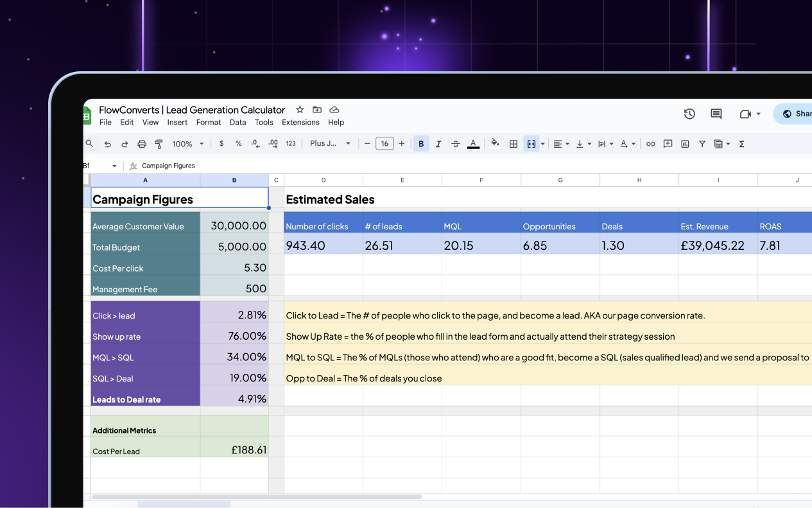812x508 pixels.
Task: Open version history
Action: click(689, 114)
